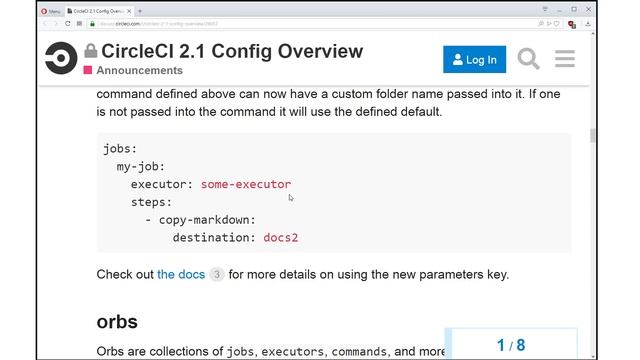Open the Opera speed dial grid icon
Viewport: 640px width, 360px height.
click(x=79, y=24)
